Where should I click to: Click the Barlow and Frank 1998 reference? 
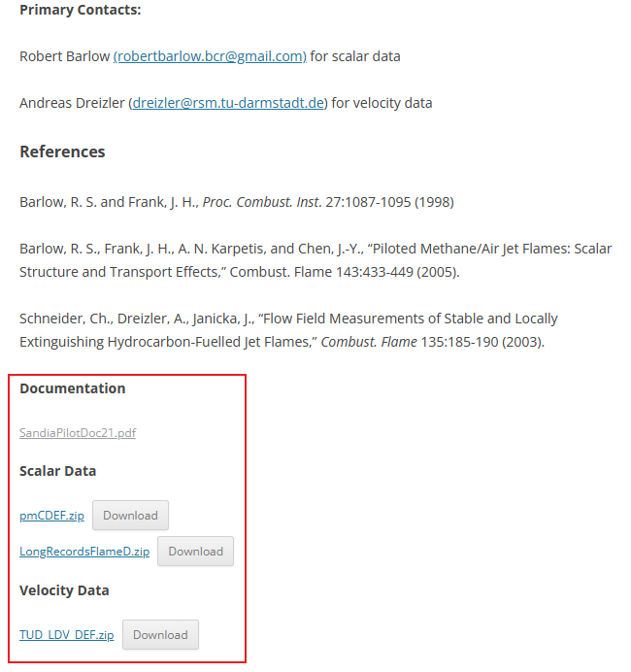pyautogui.click(x=236, y=202)
